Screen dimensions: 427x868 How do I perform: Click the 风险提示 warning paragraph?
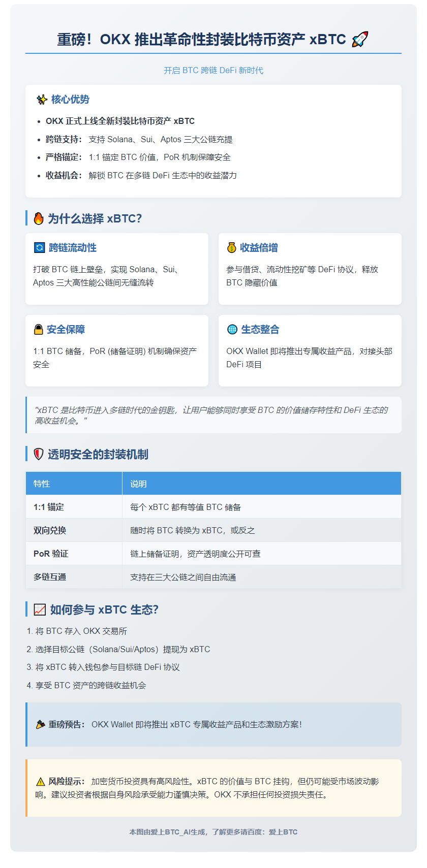click(207, 788)
